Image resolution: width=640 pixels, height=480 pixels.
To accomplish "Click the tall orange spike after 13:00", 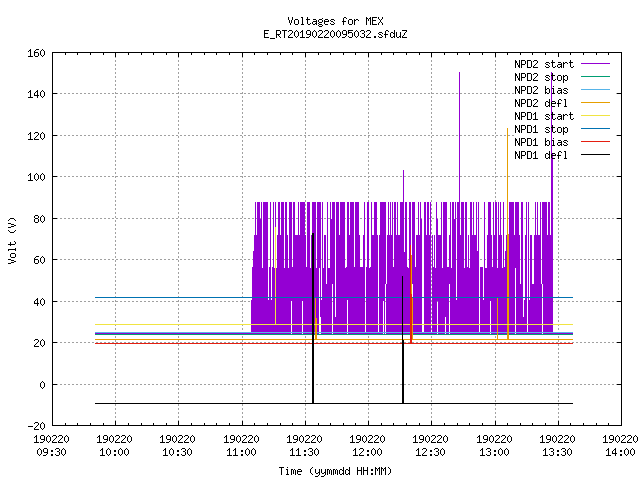I will click(508, 233).
